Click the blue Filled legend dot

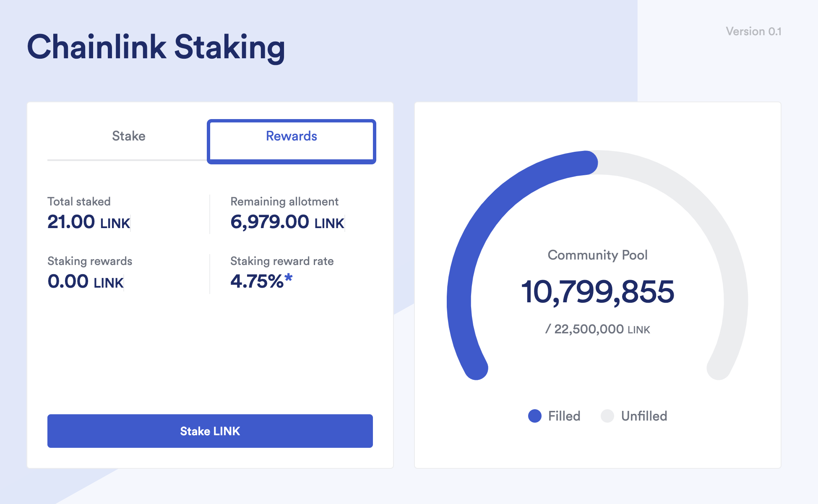pos(535,416)
